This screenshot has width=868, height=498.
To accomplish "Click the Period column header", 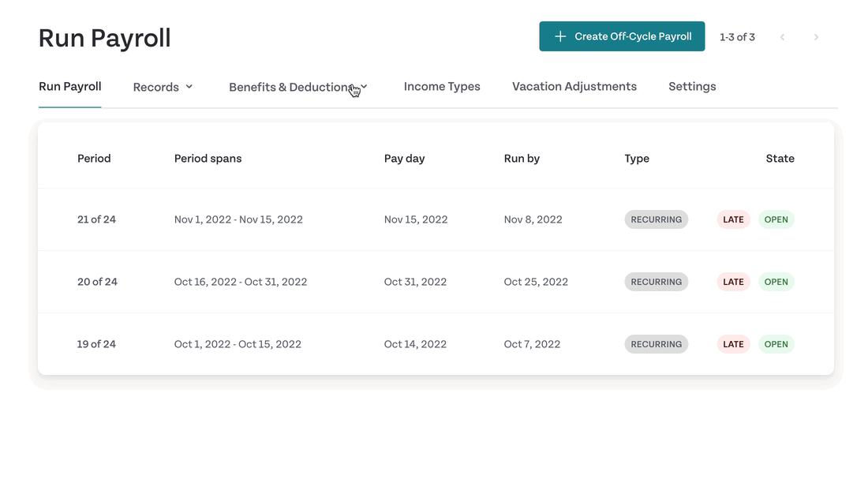I will coord(94,159).
